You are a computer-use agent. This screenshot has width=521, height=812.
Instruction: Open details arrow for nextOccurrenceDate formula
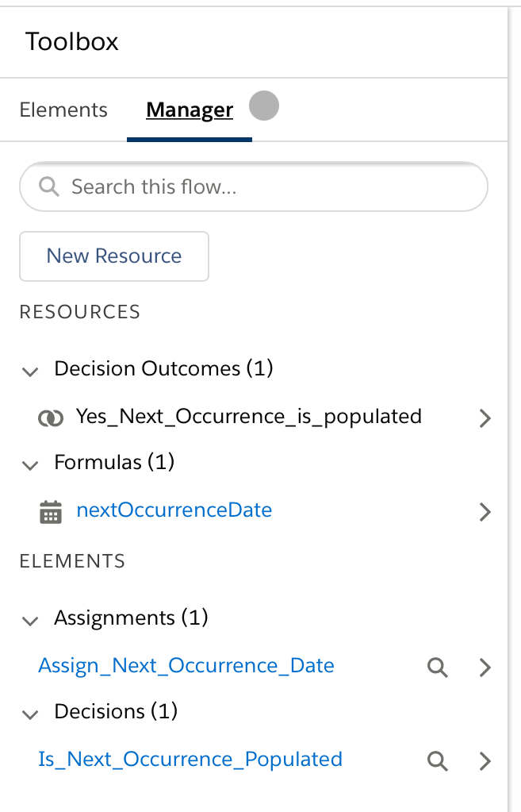point(485,511)
